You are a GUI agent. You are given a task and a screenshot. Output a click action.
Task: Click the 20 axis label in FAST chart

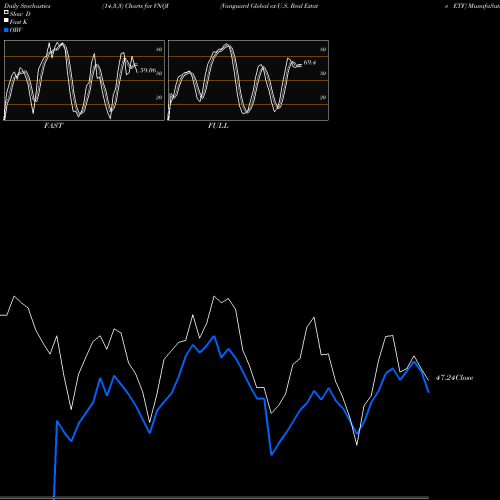coord(159,98)
